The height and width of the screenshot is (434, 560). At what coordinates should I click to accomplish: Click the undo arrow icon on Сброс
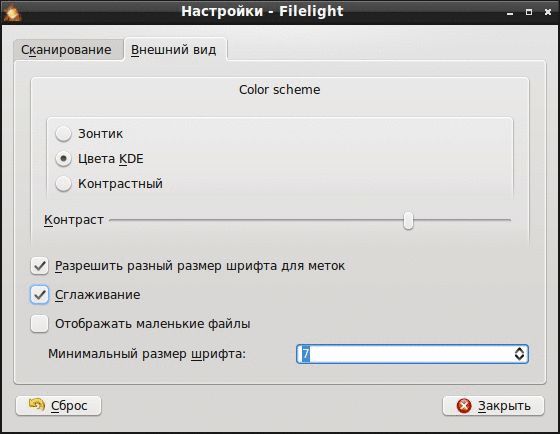click(37, 405)
